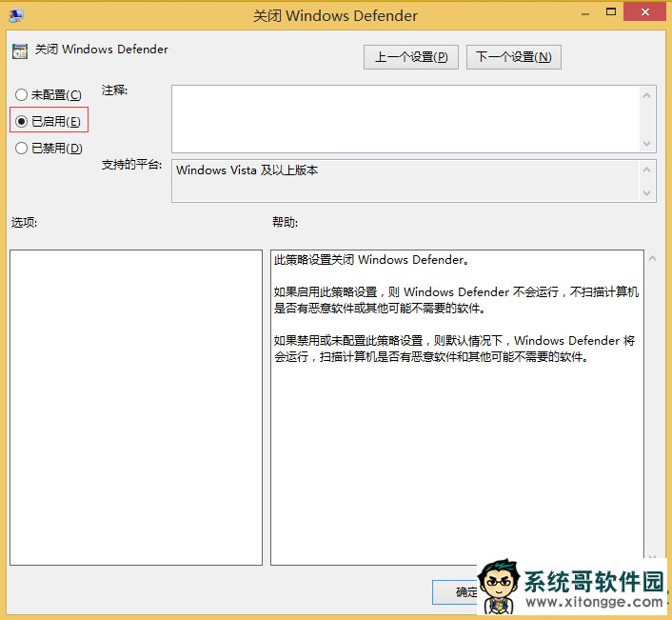Close the 关闭 Windows Defender dialog
The image size is (672, 620).
click(644, 11)
